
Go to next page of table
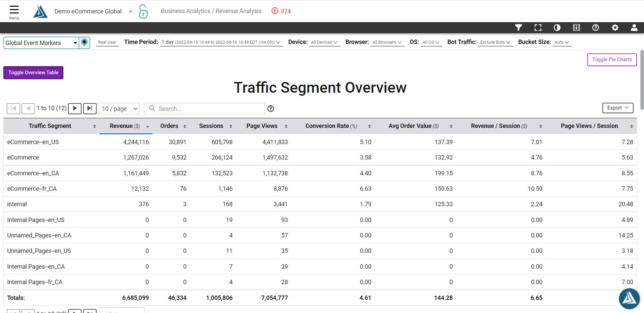[x=75, y=108]
